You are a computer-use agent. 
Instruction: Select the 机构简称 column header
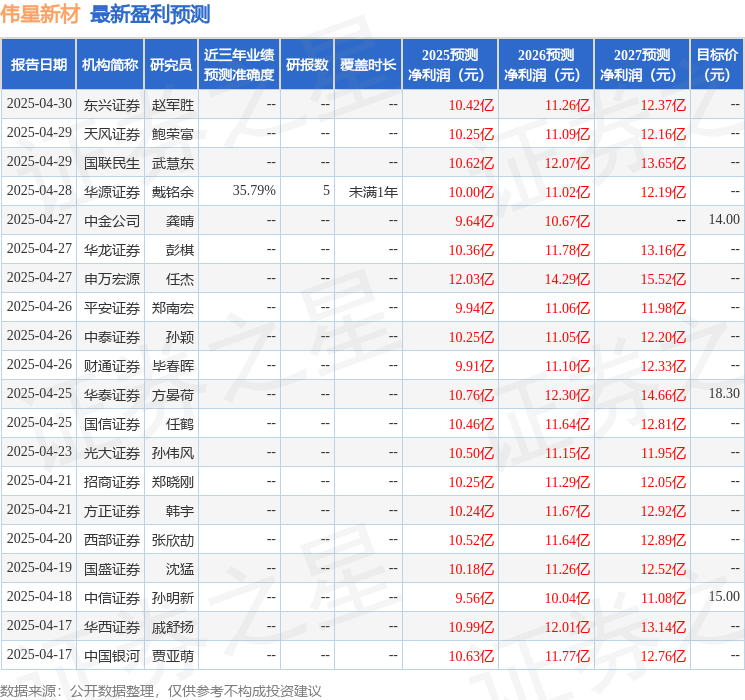click(110, 65)
